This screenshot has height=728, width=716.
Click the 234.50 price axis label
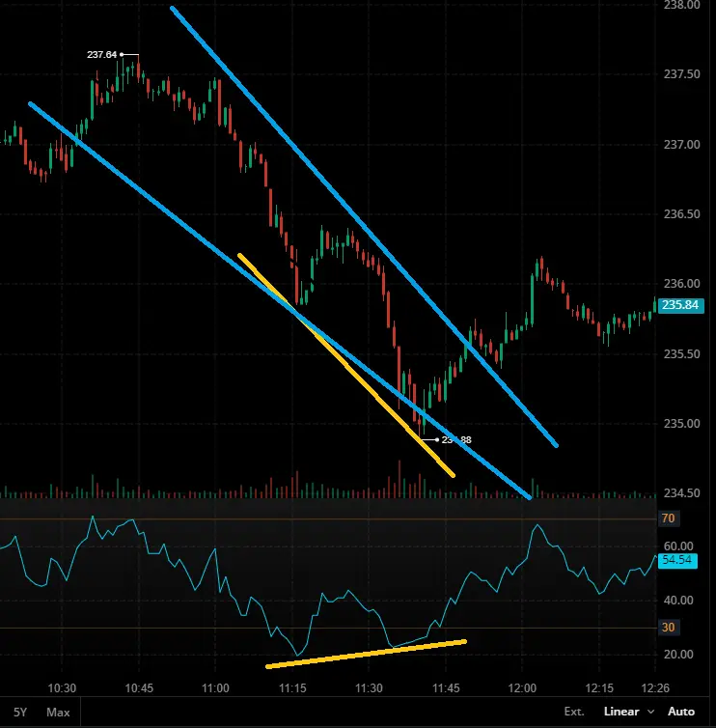(x=681, y=492)
